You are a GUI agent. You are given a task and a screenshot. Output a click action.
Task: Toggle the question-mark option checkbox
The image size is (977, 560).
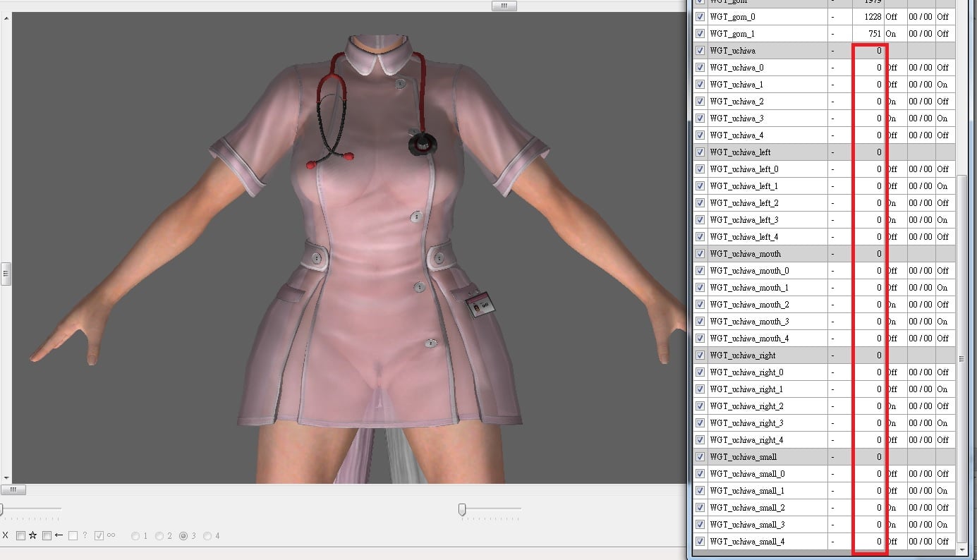pos(73,535)
